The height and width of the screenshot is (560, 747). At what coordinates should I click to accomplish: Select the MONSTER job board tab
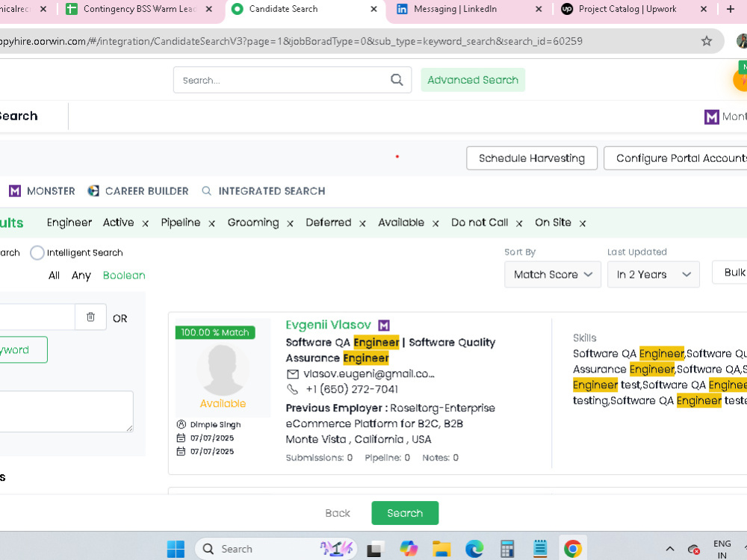(42, 191)
